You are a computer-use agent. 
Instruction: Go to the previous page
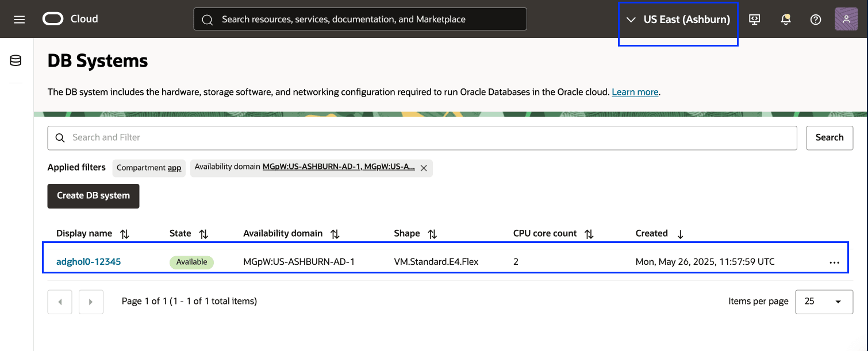(x=60, y=302)
